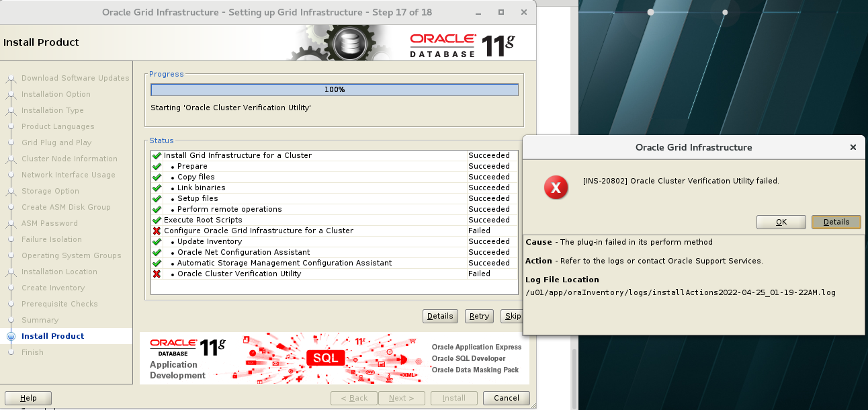Click the OK button in error dialog

point(781,222)
